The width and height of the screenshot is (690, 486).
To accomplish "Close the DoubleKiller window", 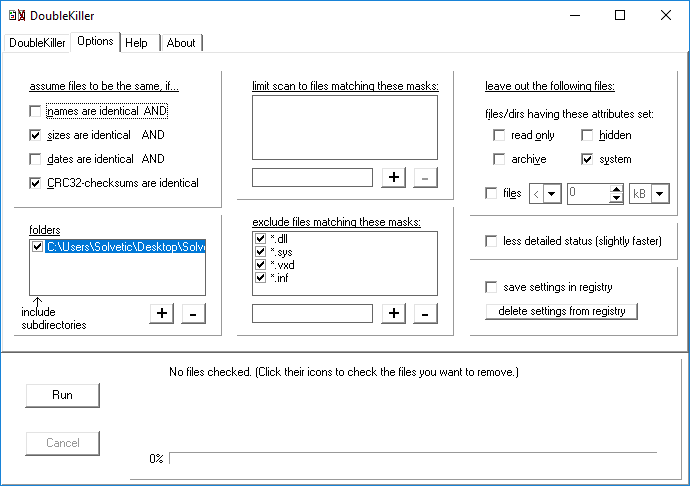I will [666, 15].
